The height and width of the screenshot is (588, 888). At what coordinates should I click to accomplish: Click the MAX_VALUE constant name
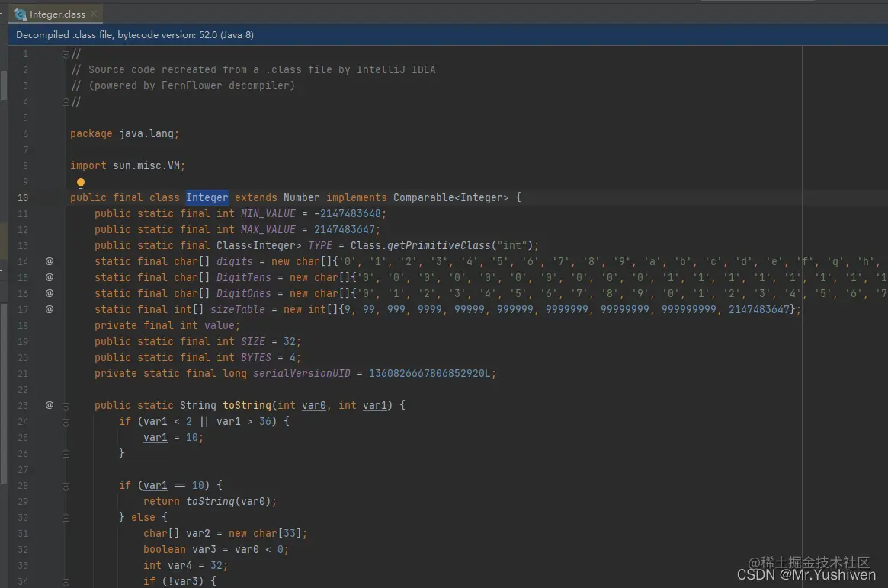[x=268, y=229]
